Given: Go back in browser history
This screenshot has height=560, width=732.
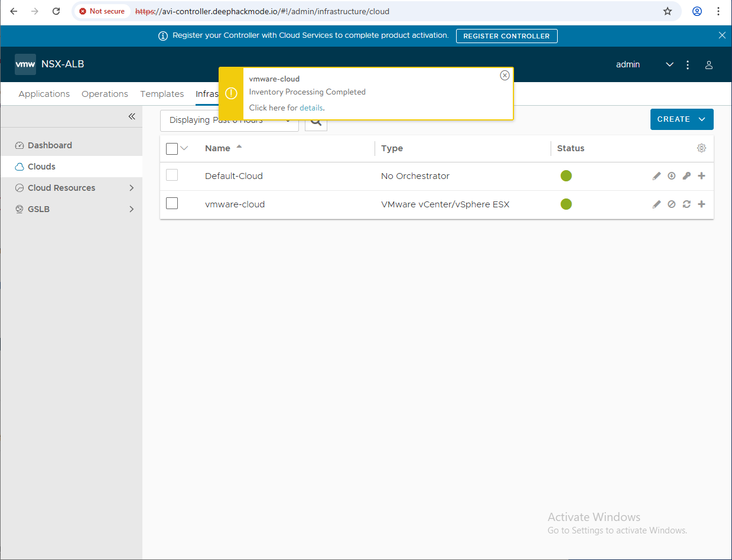Looking at the screenshot, I should click(14, 11).
